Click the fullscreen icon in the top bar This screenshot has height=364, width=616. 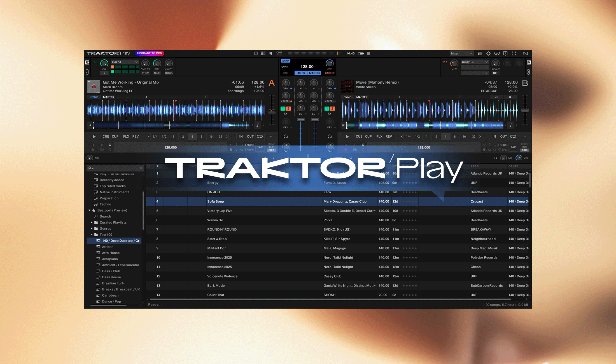point(514,53)
